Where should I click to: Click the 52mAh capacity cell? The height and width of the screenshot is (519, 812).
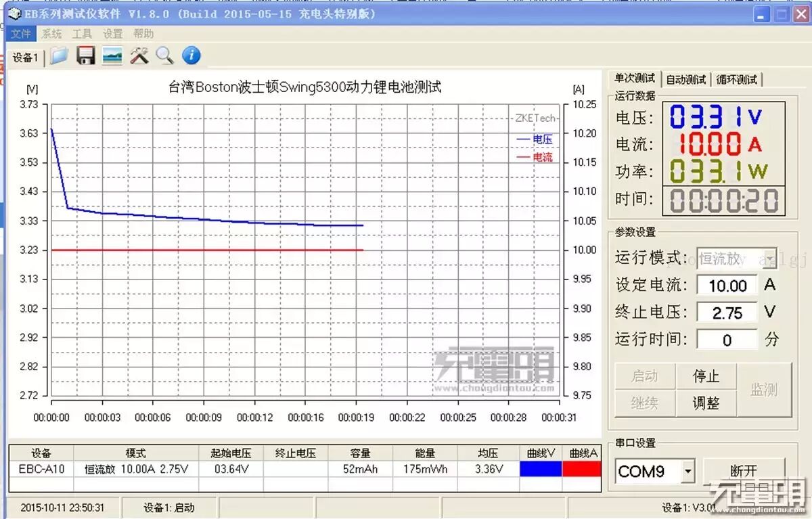[360, 469]
